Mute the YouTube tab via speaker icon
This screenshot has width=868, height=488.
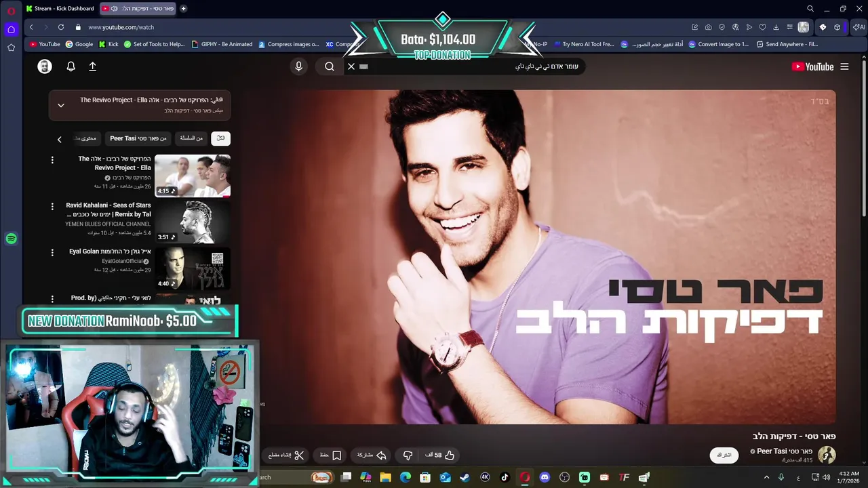click(x=114, y=9)
